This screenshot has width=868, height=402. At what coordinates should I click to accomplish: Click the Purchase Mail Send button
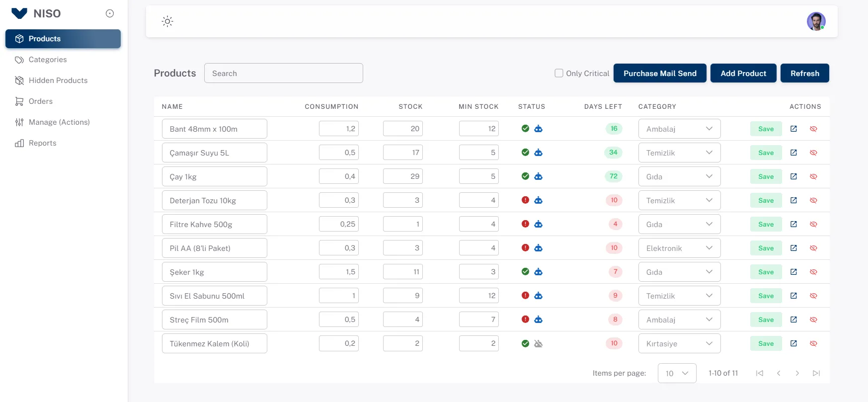coord(660,73)
